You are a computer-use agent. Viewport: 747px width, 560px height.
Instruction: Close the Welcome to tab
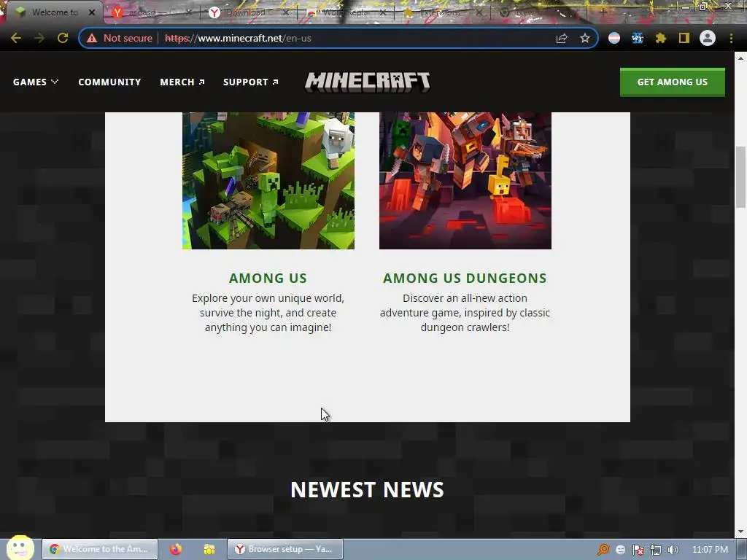[x=92, y=12]
